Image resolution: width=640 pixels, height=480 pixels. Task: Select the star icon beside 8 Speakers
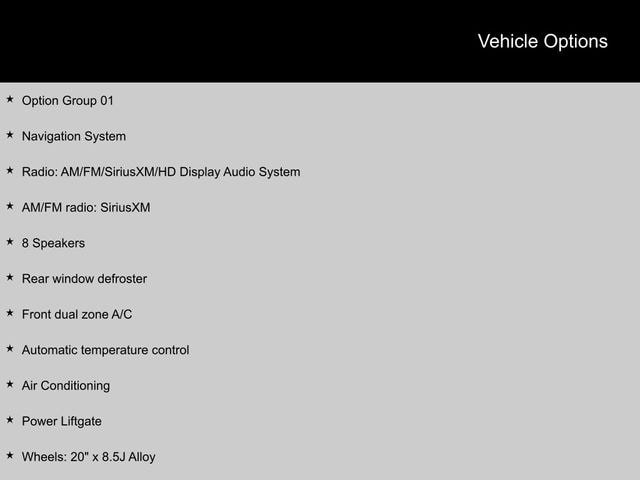pos(10,241)
